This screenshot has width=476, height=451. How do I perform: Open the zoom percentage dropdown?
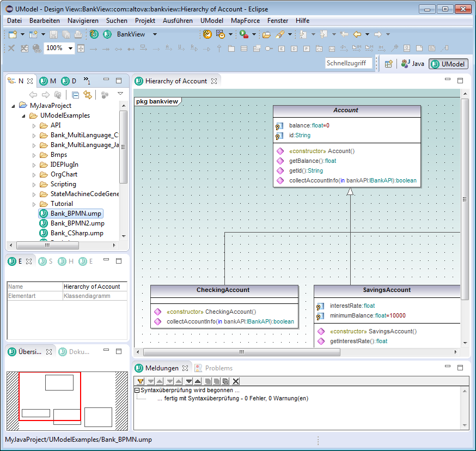point(71,48)
